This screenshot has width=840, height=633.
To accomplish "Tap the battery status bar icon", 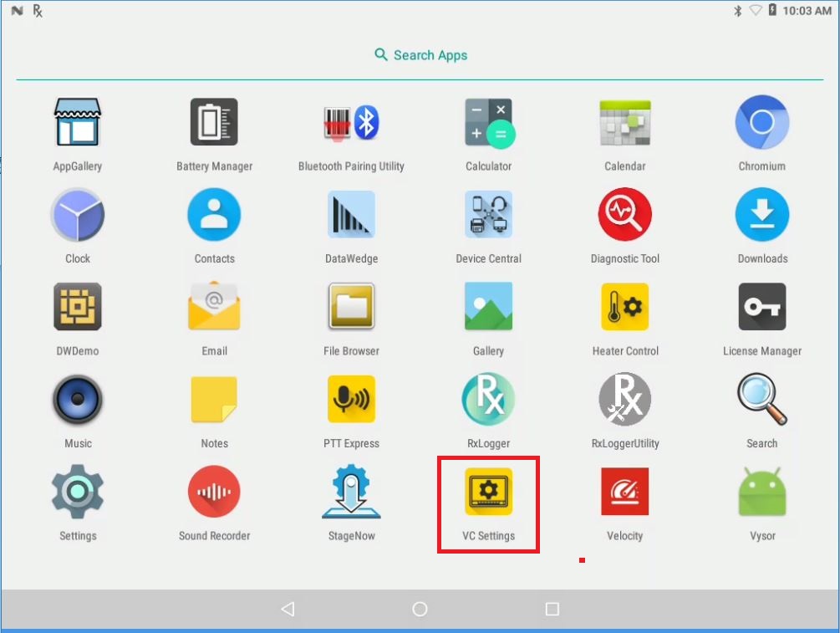I will coord(772,10).
